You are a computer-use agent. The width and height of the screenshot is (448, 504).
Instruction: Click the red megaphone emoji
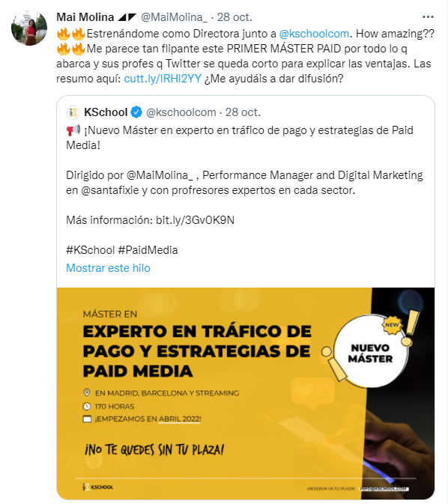pos(73,130)
